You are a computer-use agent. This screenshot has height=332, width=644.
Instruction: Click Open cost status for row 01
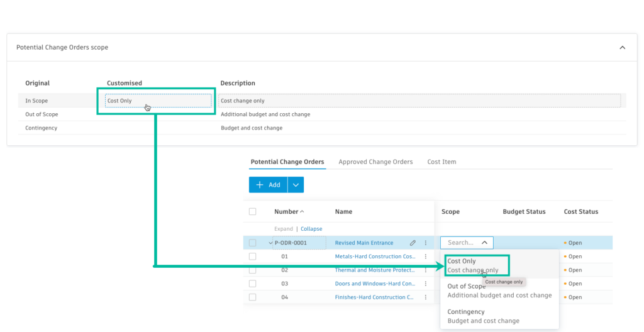click(573, 257)
